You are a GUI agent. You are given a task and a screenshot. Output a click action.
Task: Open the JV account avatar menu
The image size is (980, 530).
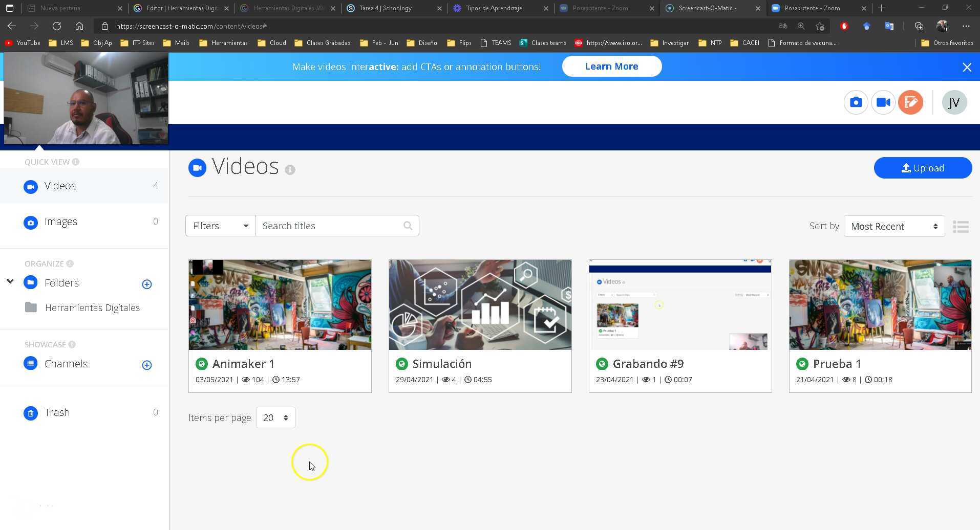[954, 102]
